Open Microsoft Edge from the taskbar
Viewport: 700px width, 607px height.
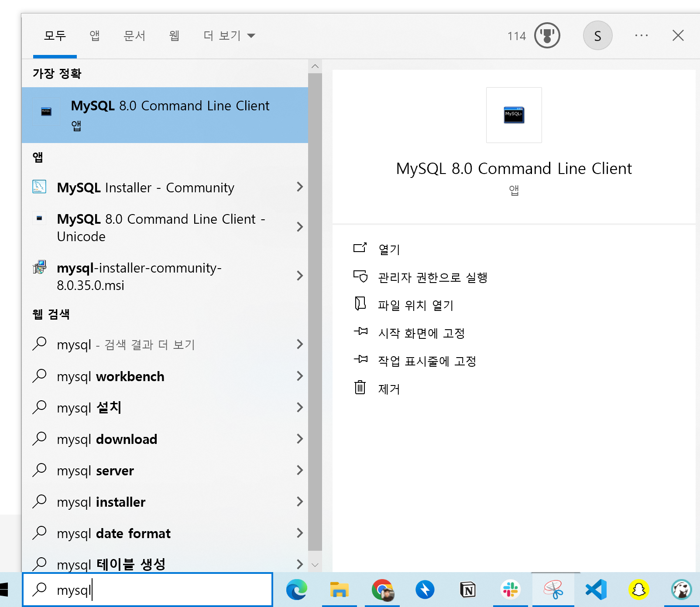(x=297, y=590)
